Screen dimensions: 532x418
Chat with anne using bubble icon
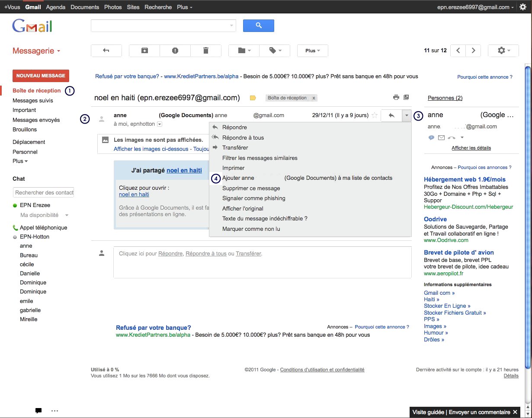coord(431,137)
